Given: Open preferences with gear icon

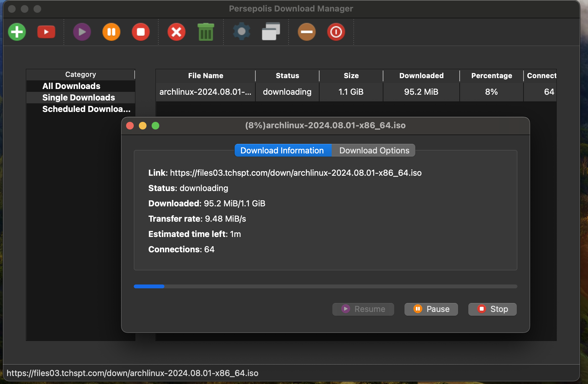Looking at the screenshot, I should [x=242, y=32].
